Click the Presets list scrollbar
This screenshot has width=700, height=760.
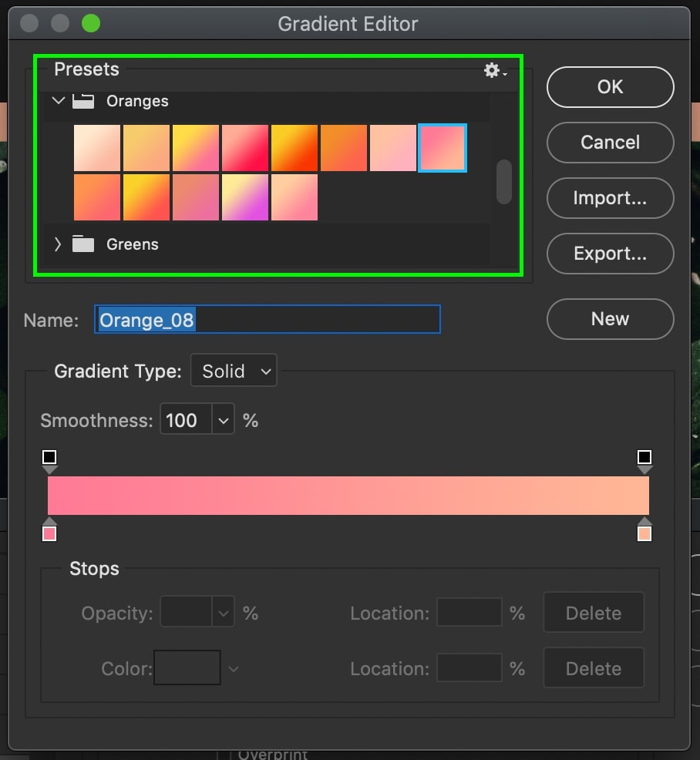[504, 182]
